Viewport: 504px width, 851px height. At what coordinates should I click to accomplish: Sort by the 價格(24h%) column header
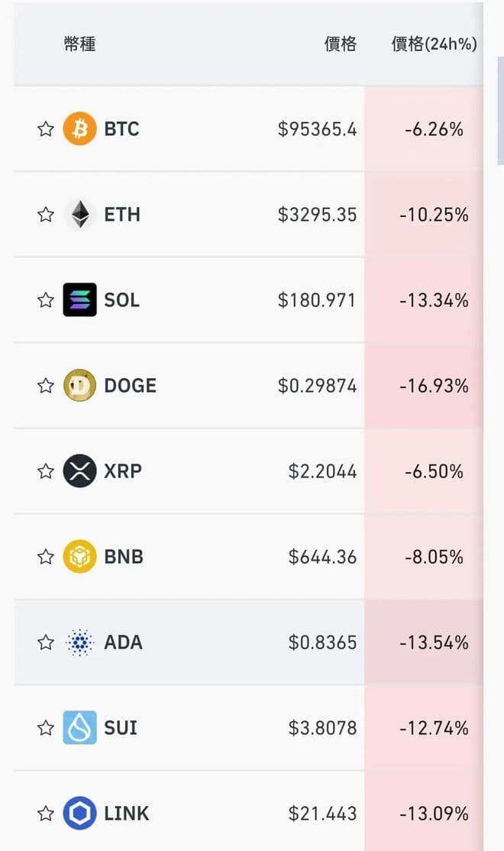pos(434,44)
